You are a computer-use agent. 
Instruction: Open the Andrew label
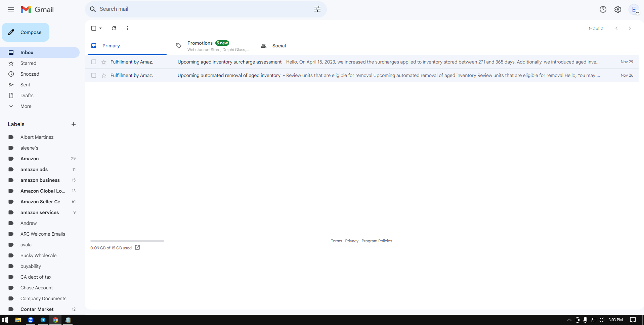[40, 223]
